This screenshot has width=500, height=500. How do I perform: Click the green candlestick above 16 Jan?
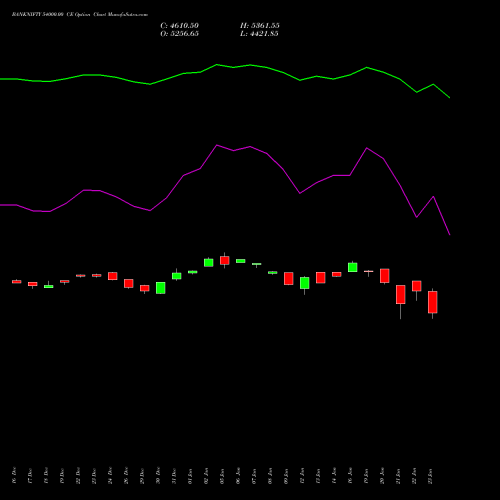(x=353, y=267)
